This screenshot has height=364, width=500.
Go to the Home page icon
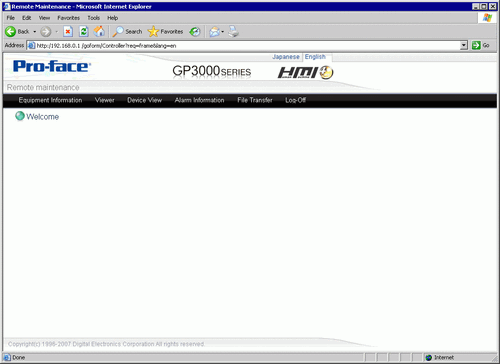99,32
